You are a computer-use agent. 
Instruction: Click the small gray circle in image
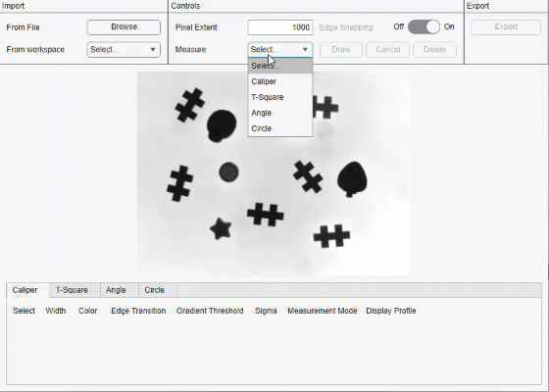(x=228, y=172)
